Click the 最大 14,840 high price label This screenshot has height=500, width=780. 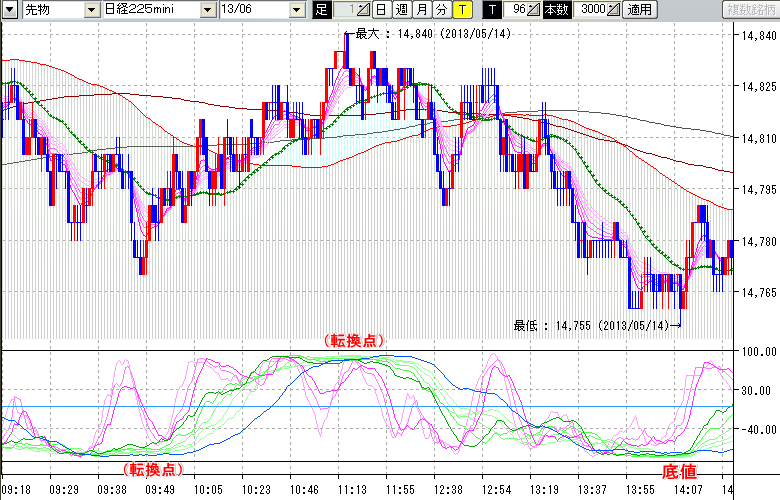coord(412,34)
